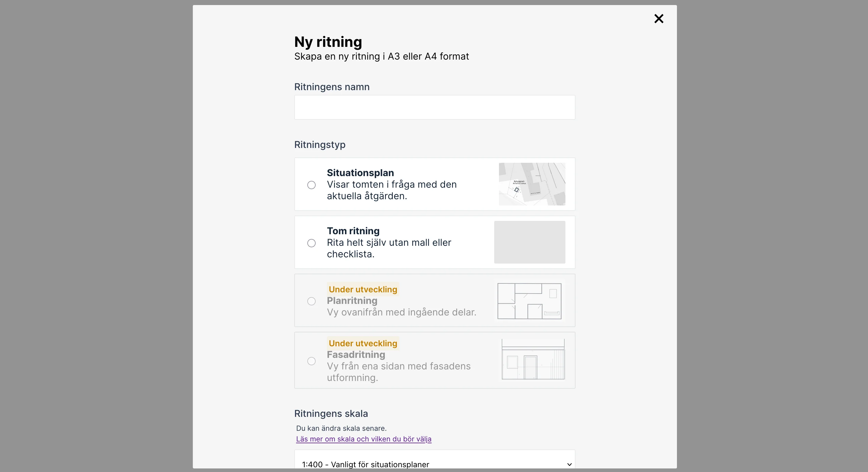
Task: Click the Ritningens skala section label
Action: (331, 413)
